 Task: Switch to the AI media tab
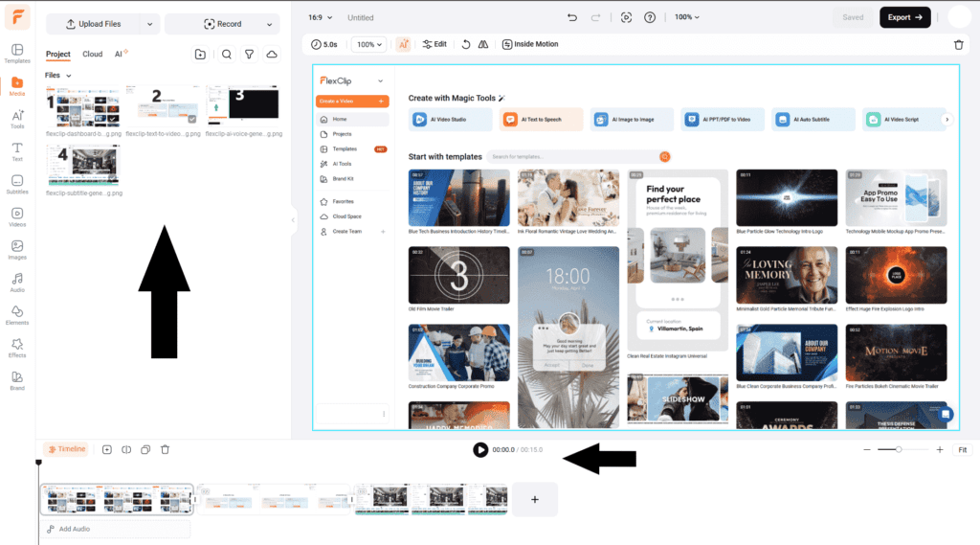click(x=120, y=54)
